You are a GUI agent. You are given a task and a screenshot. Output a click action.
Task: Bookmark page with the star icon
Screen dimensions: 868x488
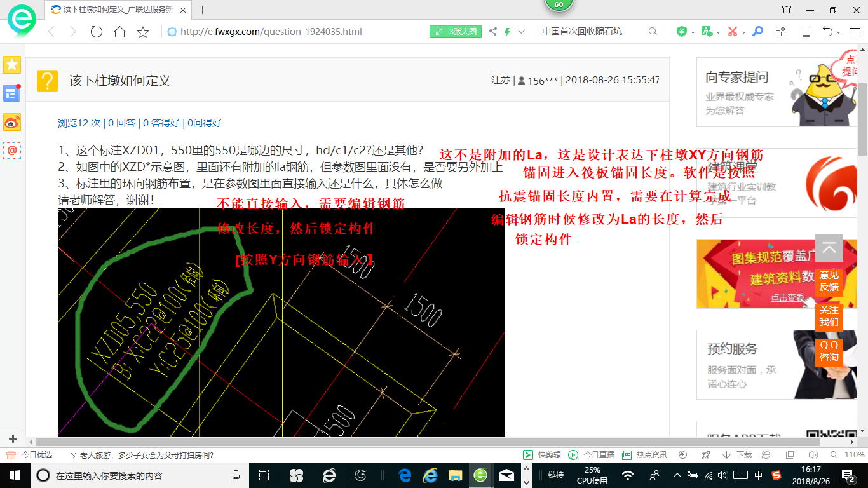pyautogui.click(x=143, y=32)
